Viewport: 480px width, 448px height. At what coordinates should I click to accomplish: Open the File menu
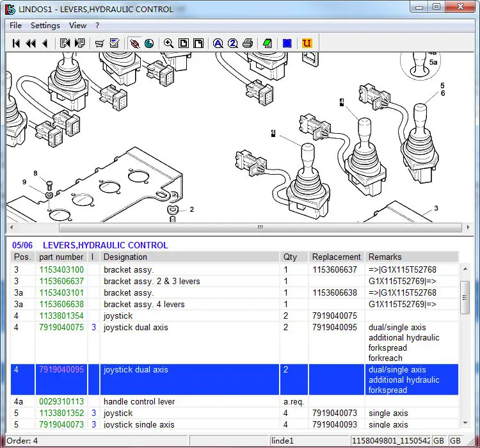(x=15, y=26)
